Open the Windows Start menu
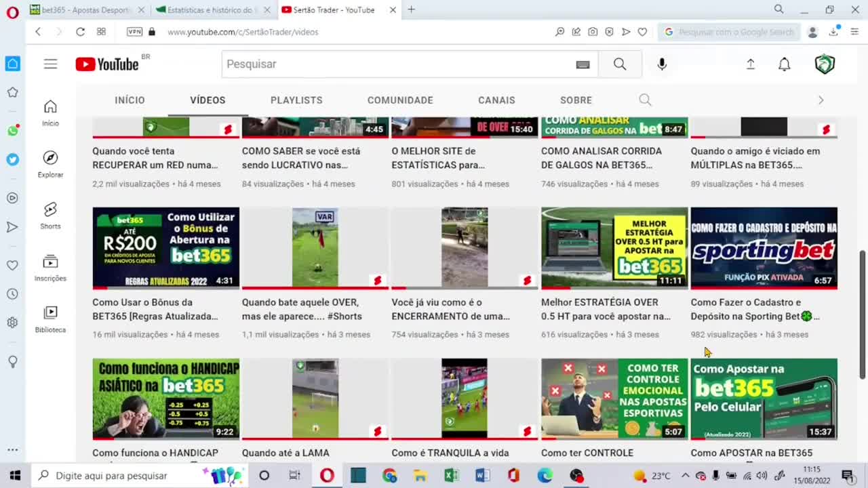Image resolution: width=868 pixels, height=488 pixels. (x=15, y=476)
